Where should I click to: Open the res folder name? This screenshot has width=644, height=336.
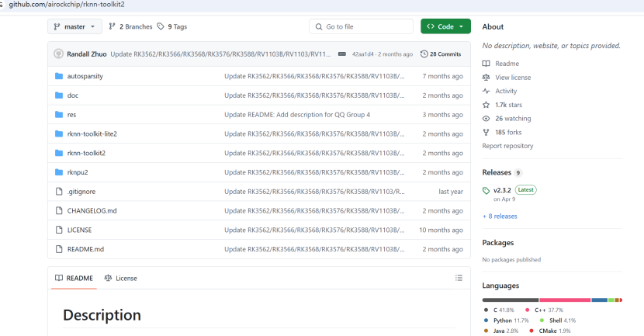tap(71, 115)
